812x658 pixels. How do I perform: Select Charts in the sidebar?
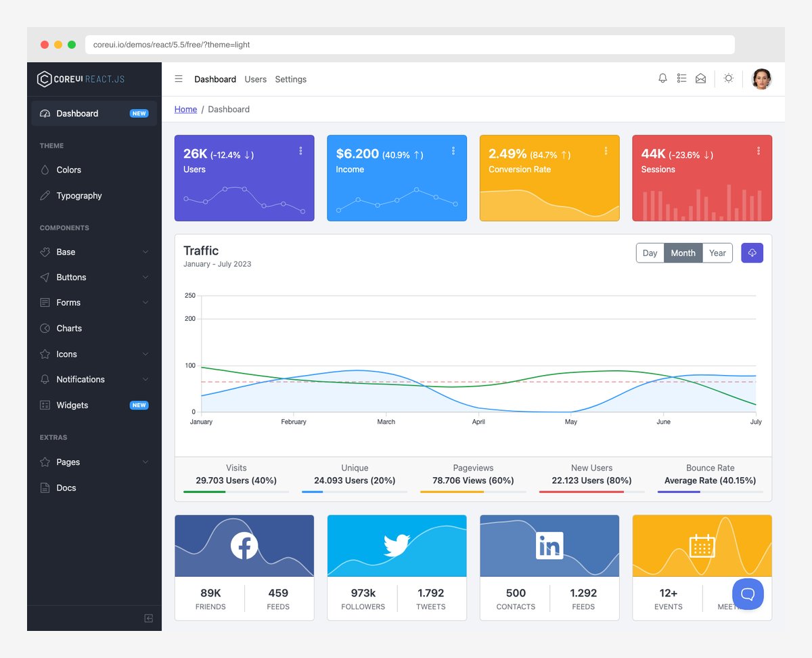pyautogui.click(x=68, y=328)
